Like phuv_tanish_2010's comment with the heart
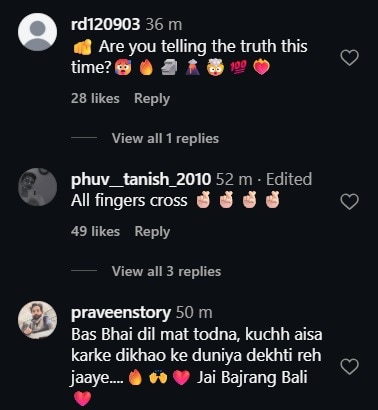This screenshot has height=410, width=378. [x=349, y=201]
